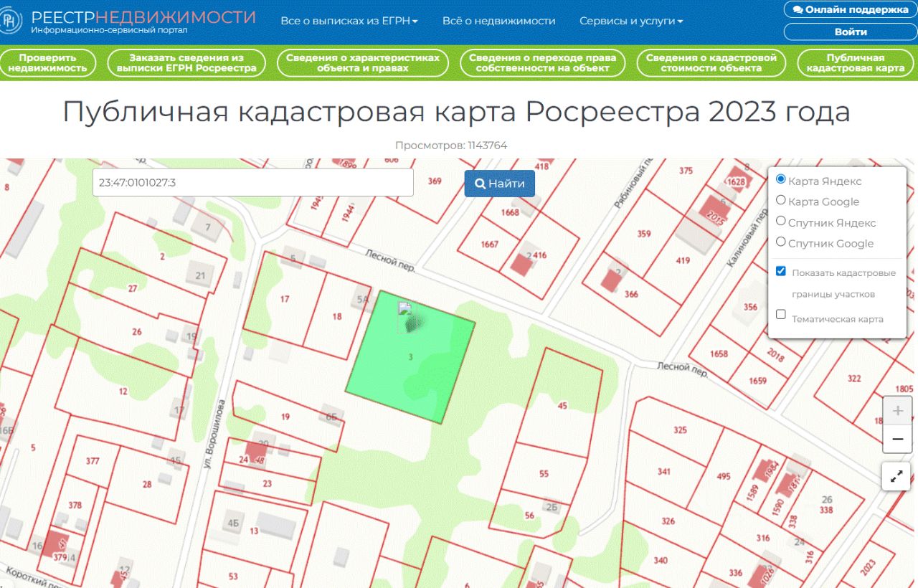Select parcel 28 on the map
Screen dimensions: 918x588
pos(147,485)
